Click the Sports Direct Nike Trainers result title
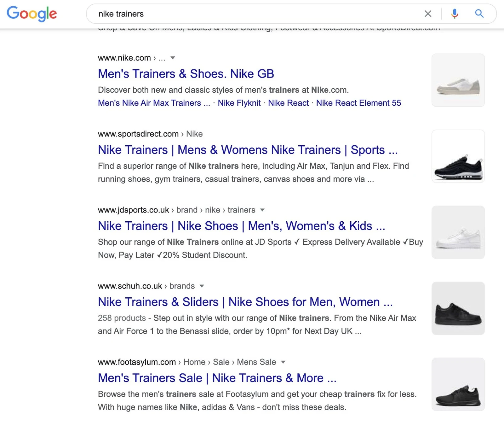The width and height of the screenshot is (504, 426). click(x=248, y=150)
